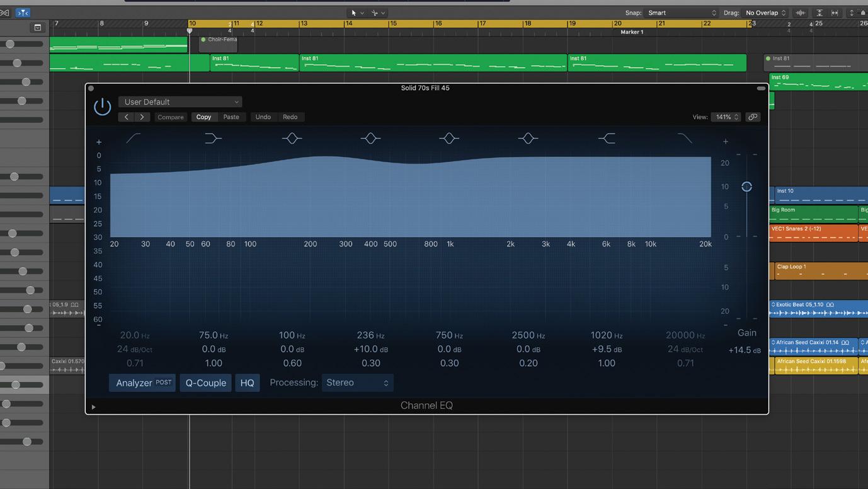Select the scissors secondary tool icon

point(374,13)
